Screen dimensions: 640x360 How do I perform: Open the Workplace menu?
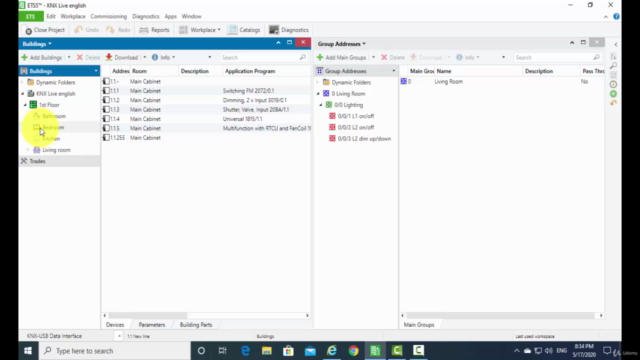(x=73, y=16)
